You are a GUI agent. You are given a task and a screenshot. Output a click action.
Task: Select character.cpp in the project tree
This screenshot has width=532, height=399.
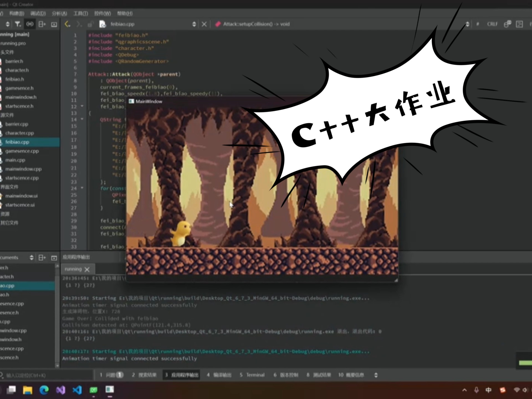point(19,133)
